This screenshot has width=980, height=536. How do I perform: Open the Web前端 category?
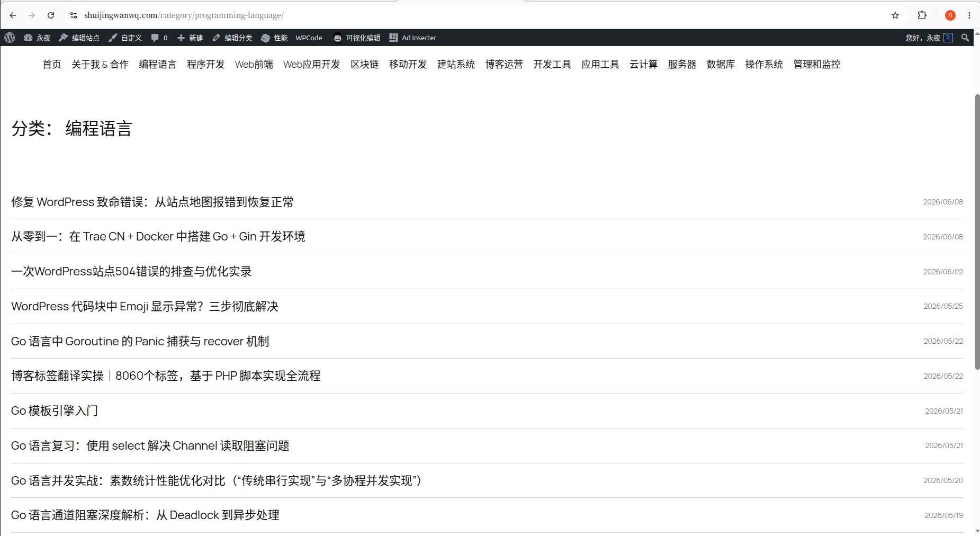tap(254, 64)
